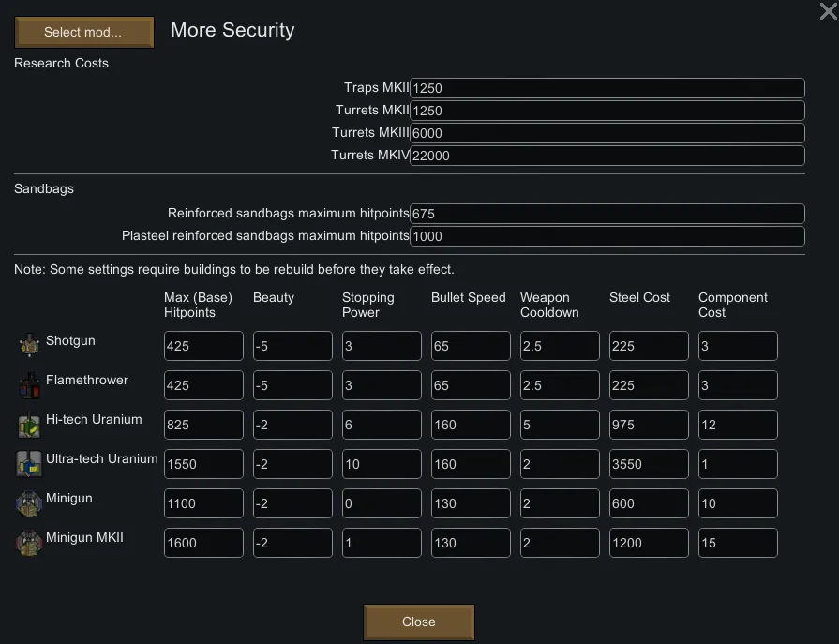Image resolution: width=839 pixels, height=644 pixels.
Task: Edit Shotgun max hitpoints value
Action: coord(203,346)
